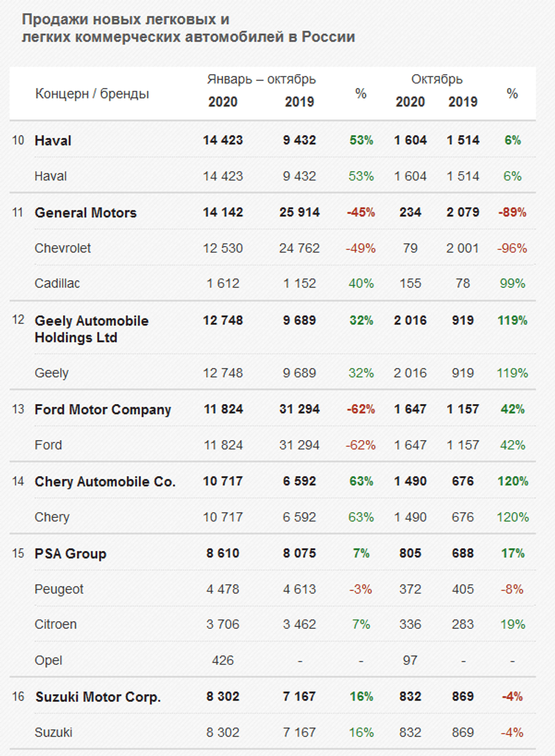This screenshot has height=756, width=555.
Task: Click the Cadillac brand name
Action: coord(58,283)
